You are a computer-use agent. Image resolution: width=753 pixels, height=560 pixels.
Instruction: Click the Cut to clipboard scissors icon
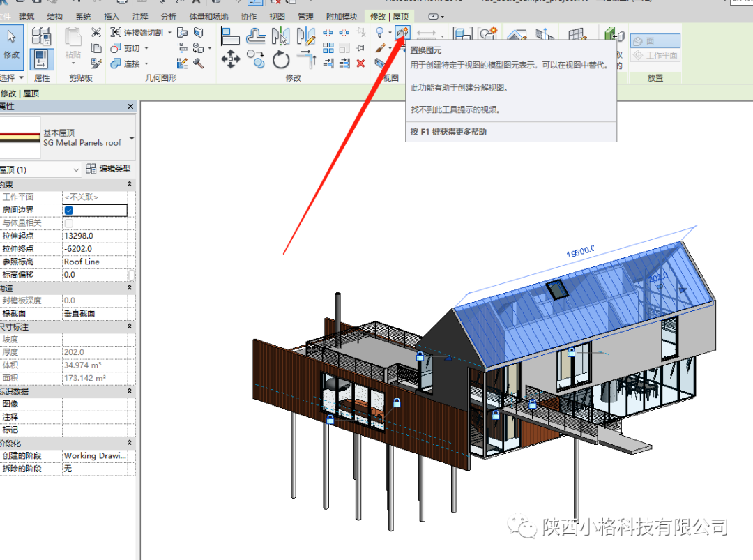(x=96, y=32)
